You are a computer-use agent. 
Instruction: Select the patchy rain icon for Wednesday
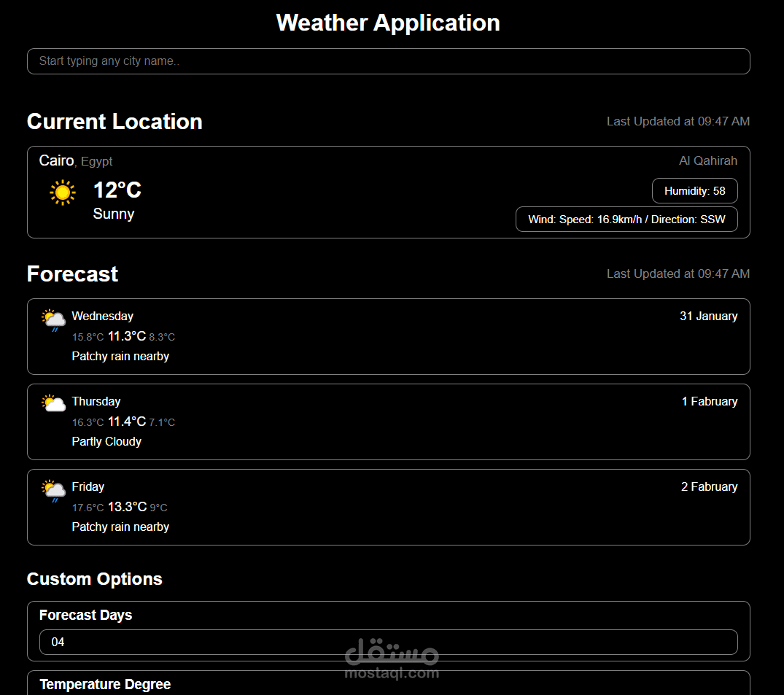53,319
